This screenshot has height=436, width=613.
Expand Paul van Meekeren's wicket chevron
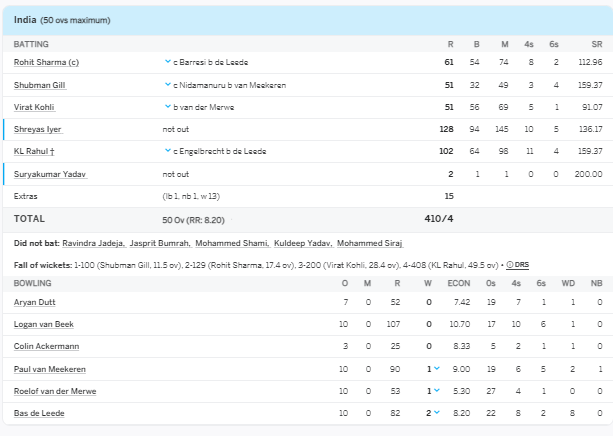tap(437, 369)
